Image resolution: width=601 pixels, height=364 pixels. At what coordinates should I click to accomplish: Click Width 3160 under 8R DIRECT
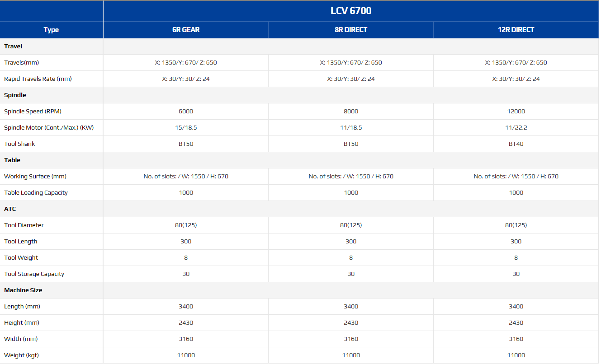coord(351,339)
